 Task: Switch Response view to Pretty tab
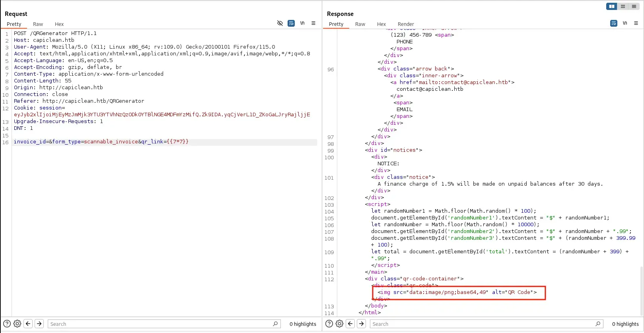[x=336, y=24]
